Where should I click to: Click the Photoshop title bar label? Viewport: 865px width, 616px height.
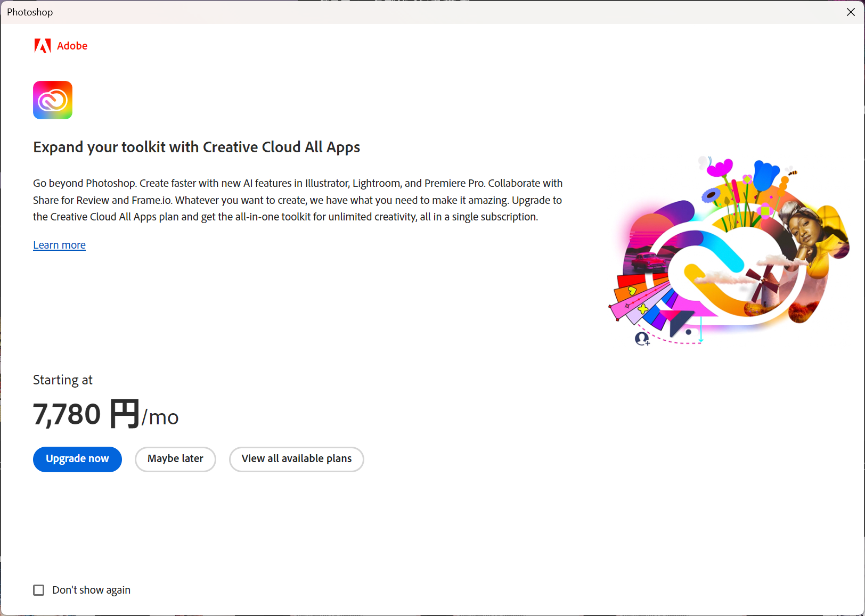[x=29, y=12]
